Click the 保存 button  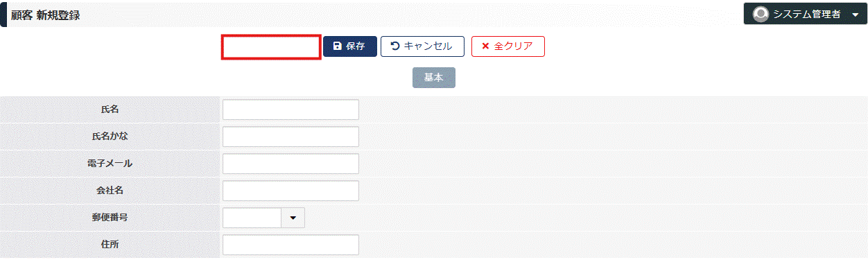coord(350,46)
